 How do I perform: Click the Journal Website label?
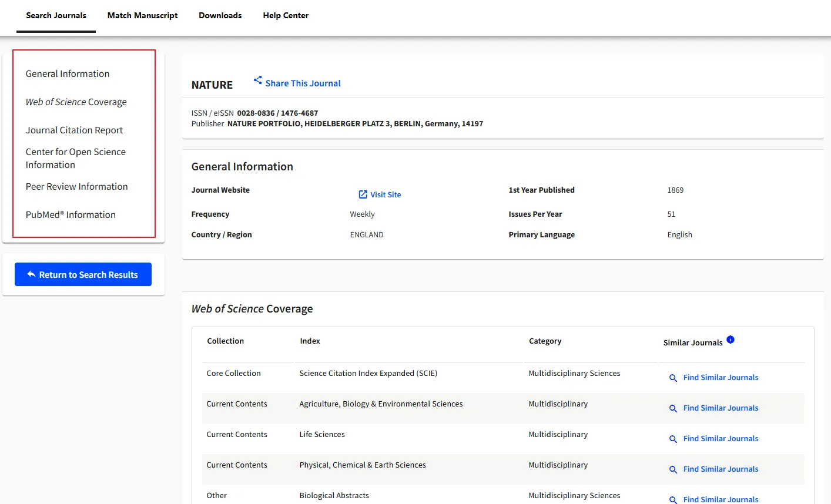click(x=220, y=190)
